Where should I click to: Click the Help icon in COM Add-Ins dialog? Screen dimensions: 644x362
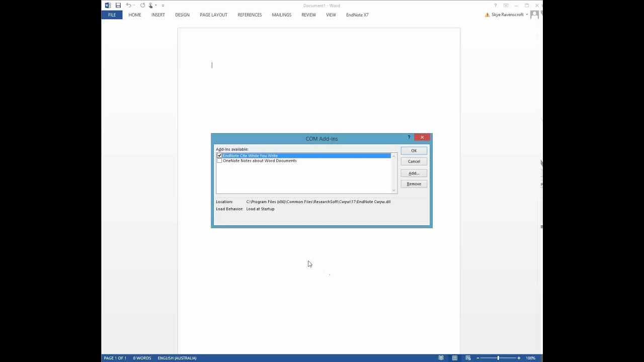click(409, 137)
